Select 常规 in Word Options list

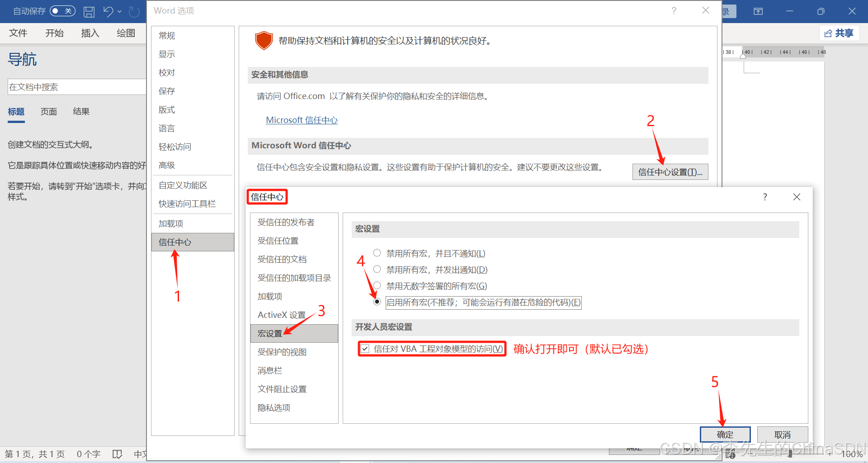[193, 35]
